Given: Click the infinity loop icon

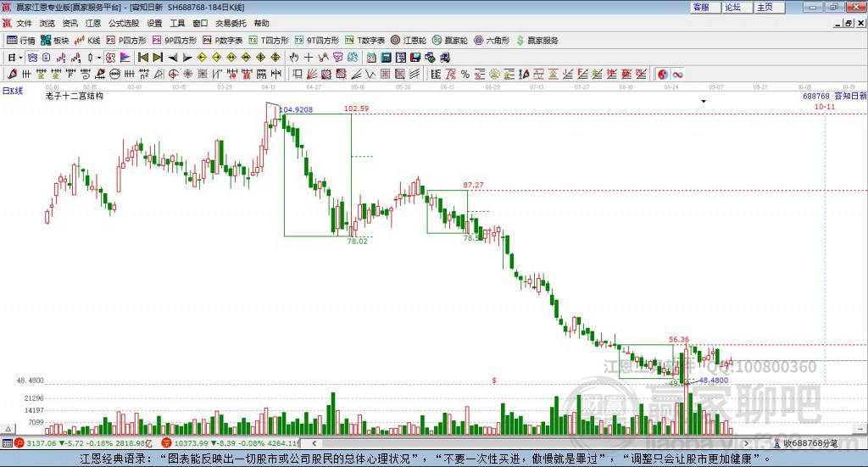Looking at the screenshot, I should [x=677, y=74].
